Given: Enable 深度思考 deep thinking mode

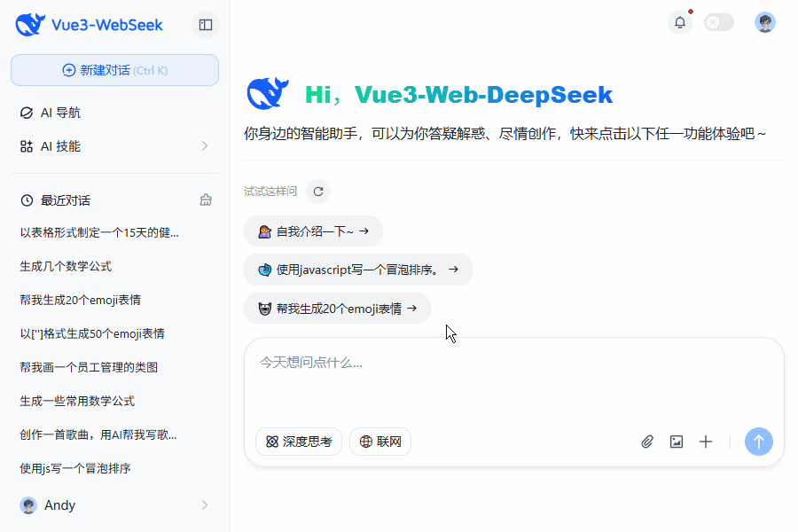Looking at the screenshot, I should point(299,441).
